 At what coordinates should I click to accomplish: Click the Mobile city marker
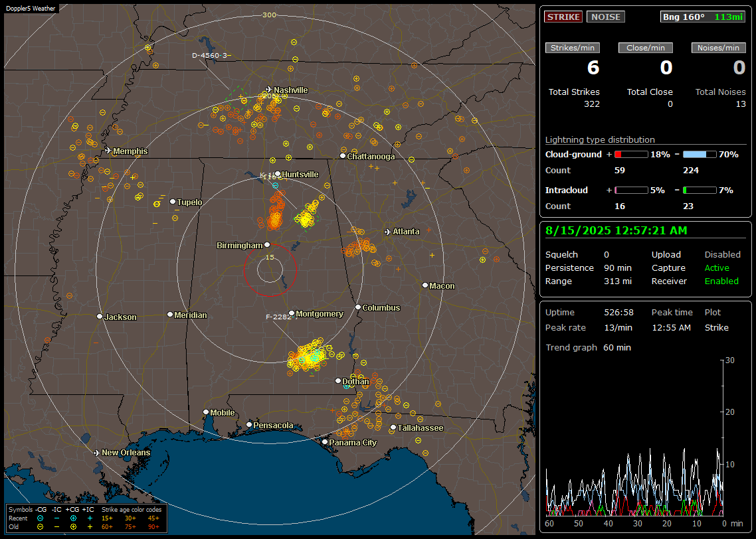pyautogui.click(x=206, y=412)
